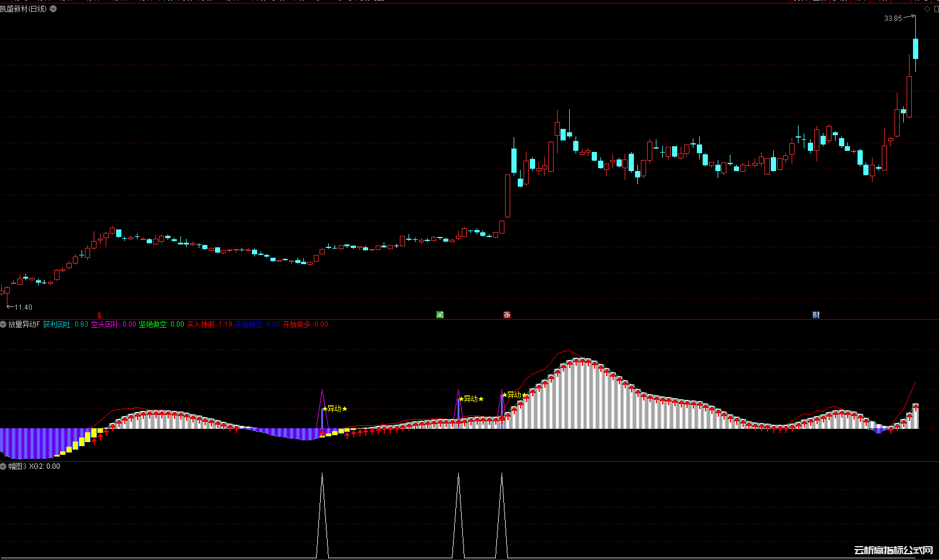This screenshot has width=939, height=560.
Task: Expand the 幅图3 indicator menu
Action: point(3,466)
